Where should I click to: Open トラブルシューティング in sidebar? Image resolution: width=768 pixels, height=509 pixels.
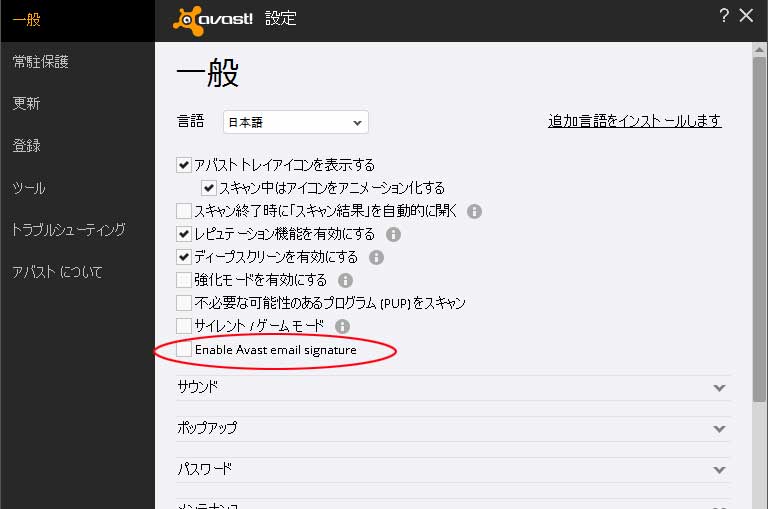click(69, 230)
